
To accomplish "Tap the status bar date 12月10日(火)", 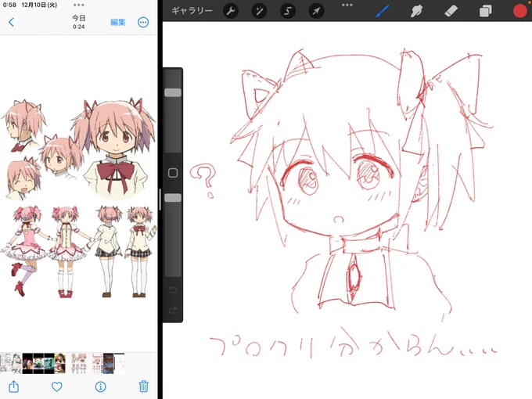I will (x=39, y=5).
